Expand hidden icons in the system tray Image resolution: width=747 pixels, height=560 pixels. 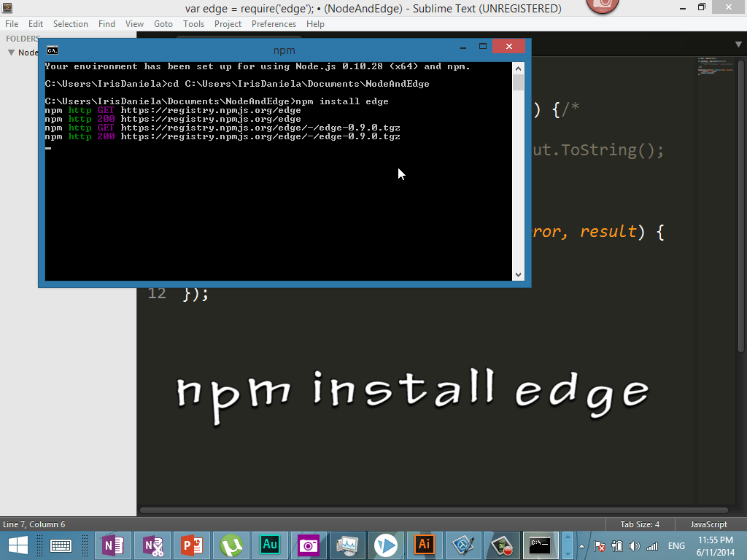[581, 545]
